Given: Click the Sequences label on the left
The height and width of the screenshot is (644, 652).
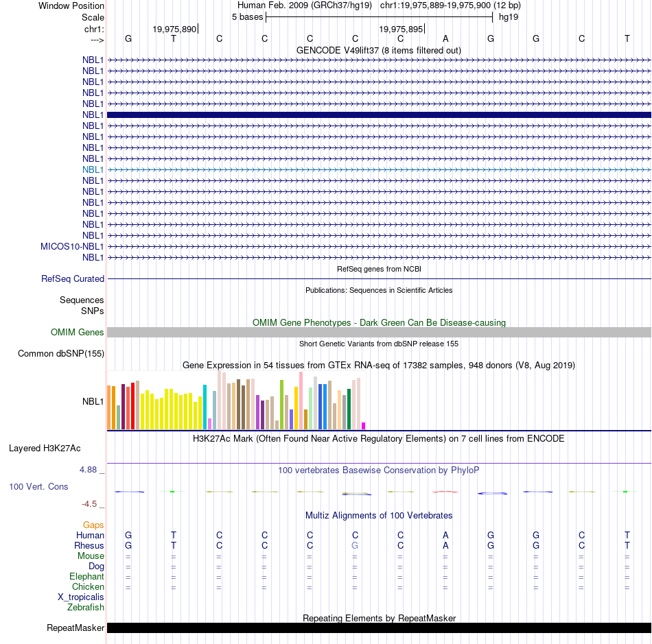Looking at the screenshot, I should tap(82, 300).
